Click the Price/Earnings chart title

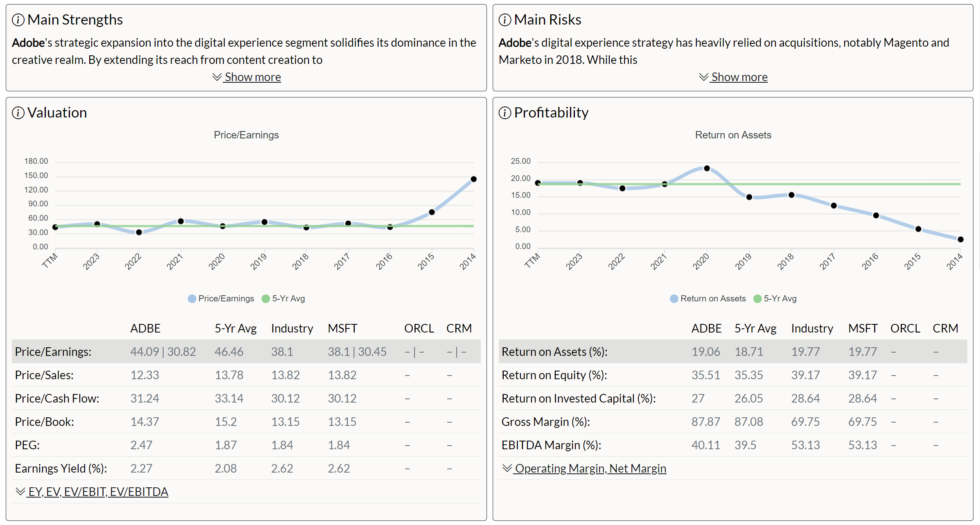[246, 135]
